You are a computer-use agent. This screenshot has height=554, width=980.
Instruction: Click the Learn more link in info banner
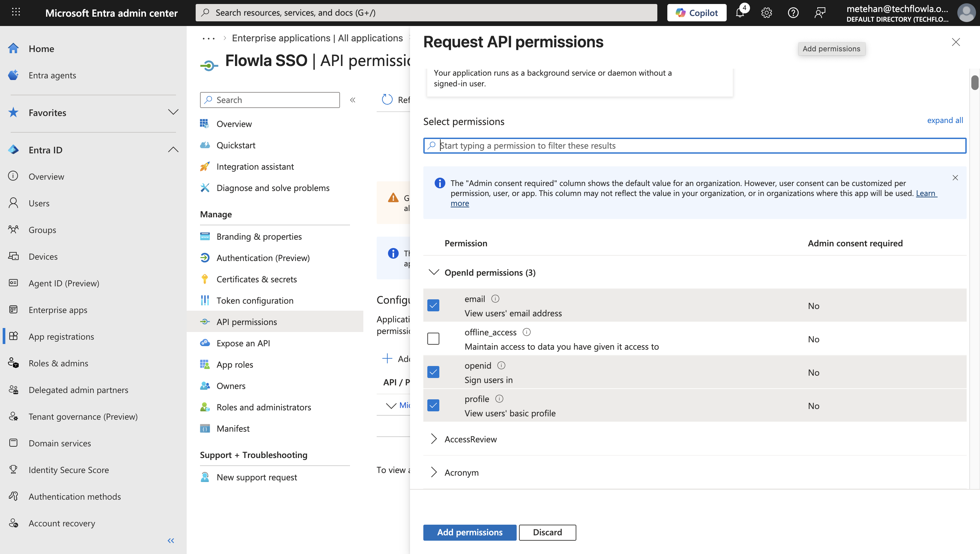click(926, 193)
